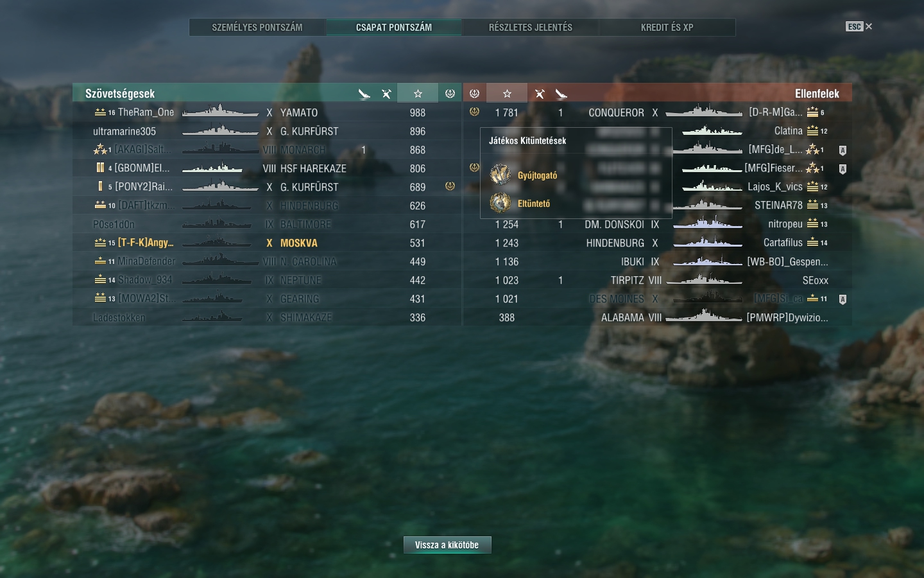Open the Személyes Pontszám tab
The image size is (924, 578).
tap(257, 27)
